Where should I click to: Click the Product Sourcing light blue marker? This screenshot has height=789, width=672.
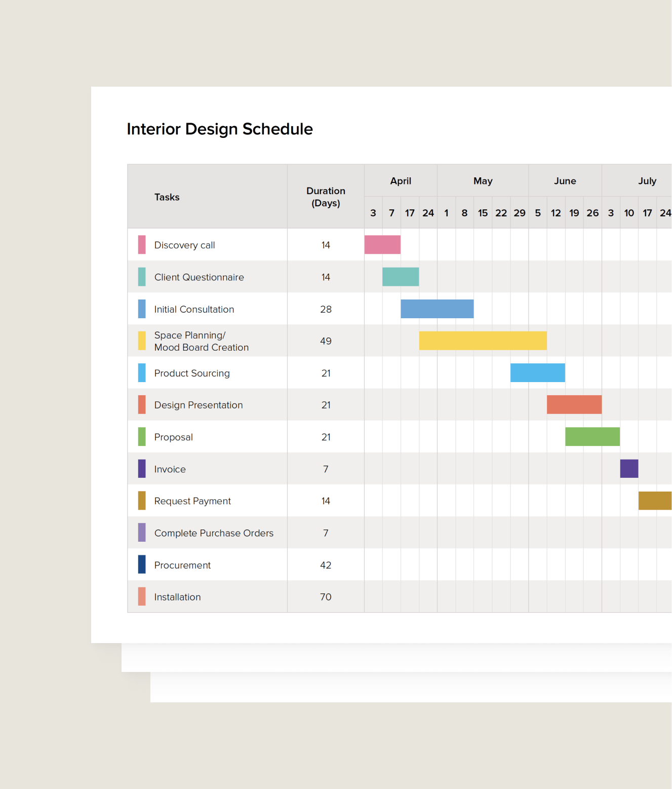click(x=142, y=372)
